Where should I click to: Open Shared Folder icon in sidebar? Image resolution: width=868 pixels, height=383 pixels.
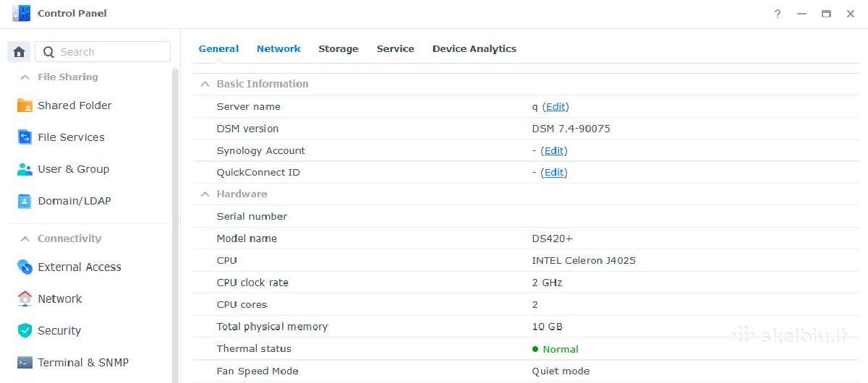coord(25,106)
